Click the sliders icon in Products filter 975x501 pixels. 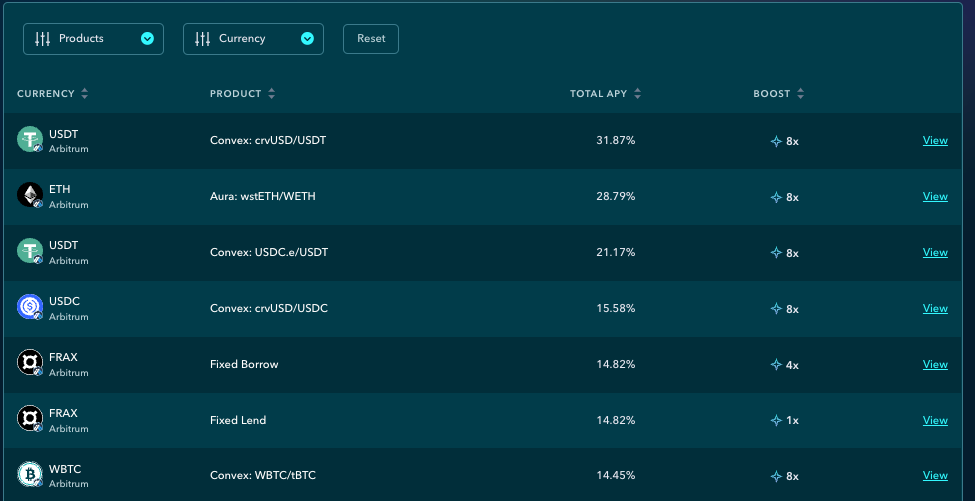[42, 39]
